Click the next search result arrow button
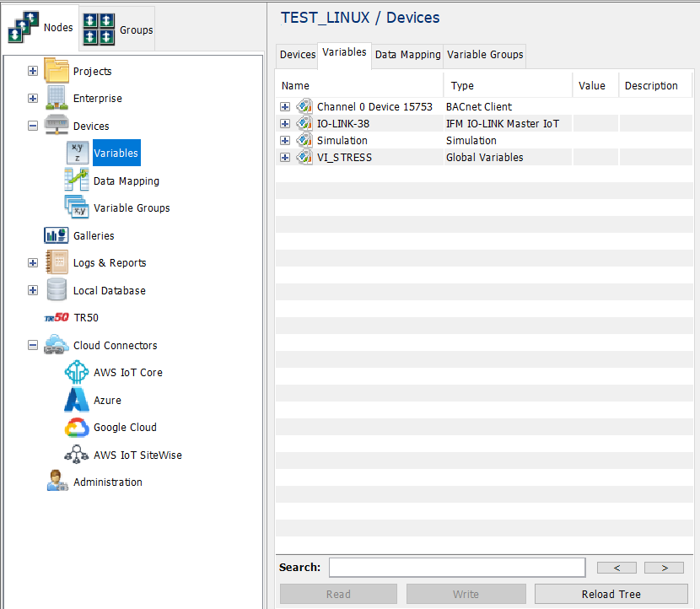The image size is (700, 609). [x=663, y=568]
